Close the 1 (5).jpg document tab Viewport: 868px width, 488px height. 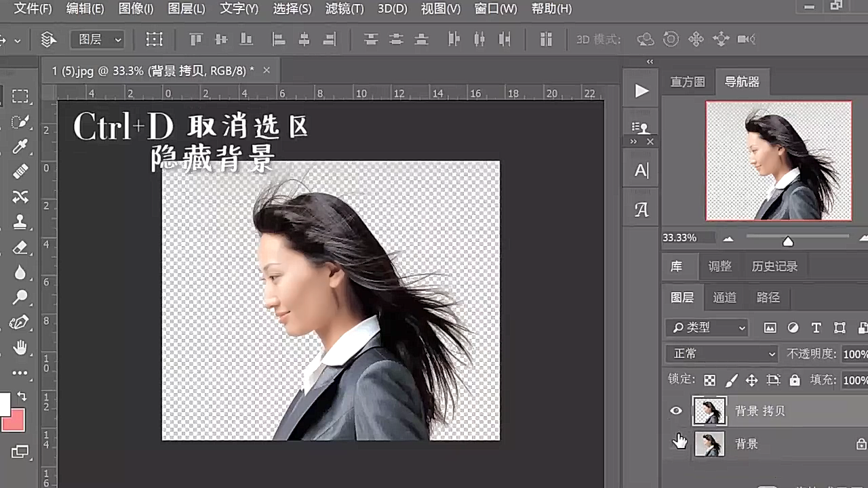267,70
